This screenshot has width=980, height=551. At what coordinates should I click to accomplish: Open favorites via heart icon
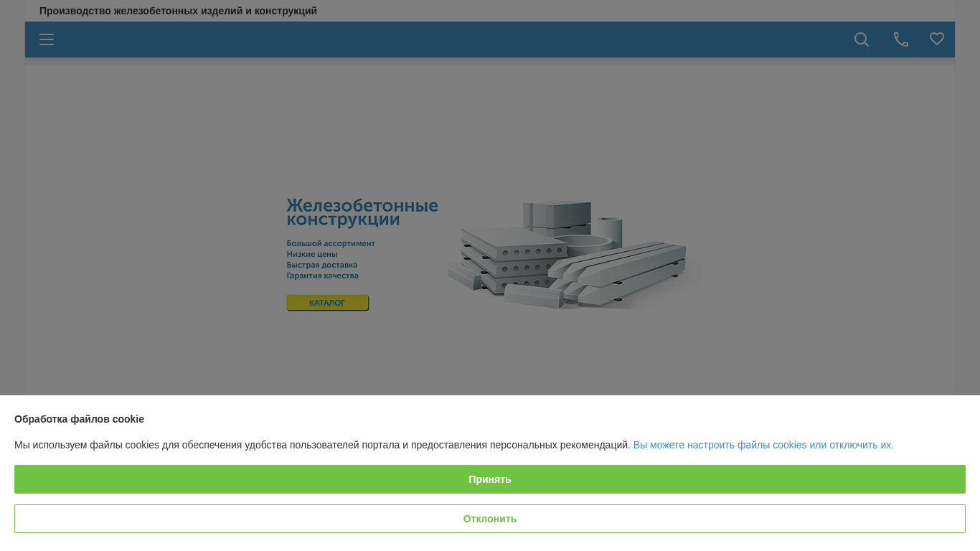[937, 39]
